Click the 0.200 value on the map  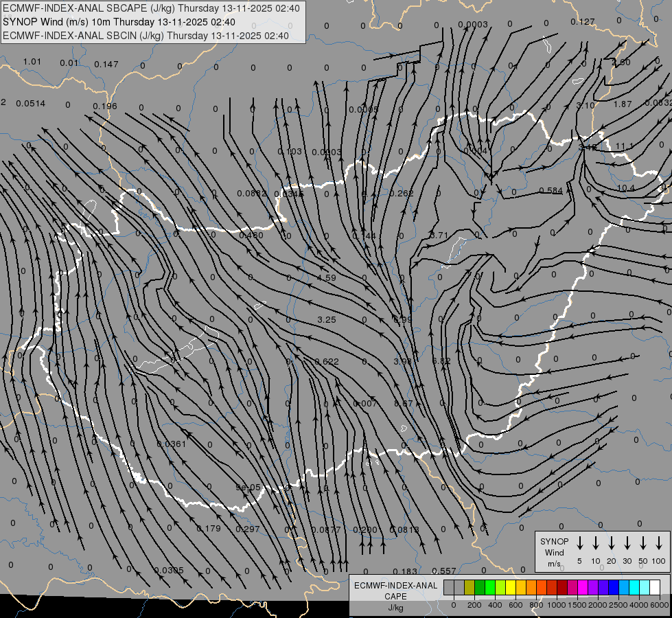365,530
